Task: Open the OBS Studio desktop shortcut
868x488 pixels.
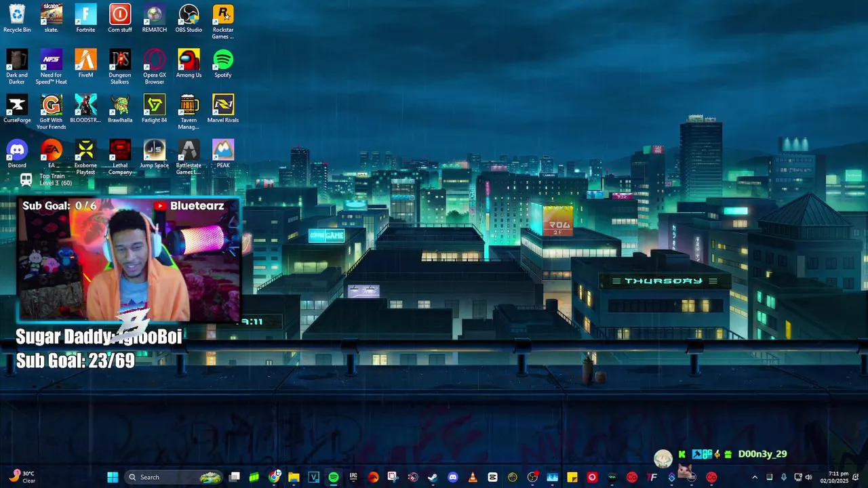Action: 189,18
